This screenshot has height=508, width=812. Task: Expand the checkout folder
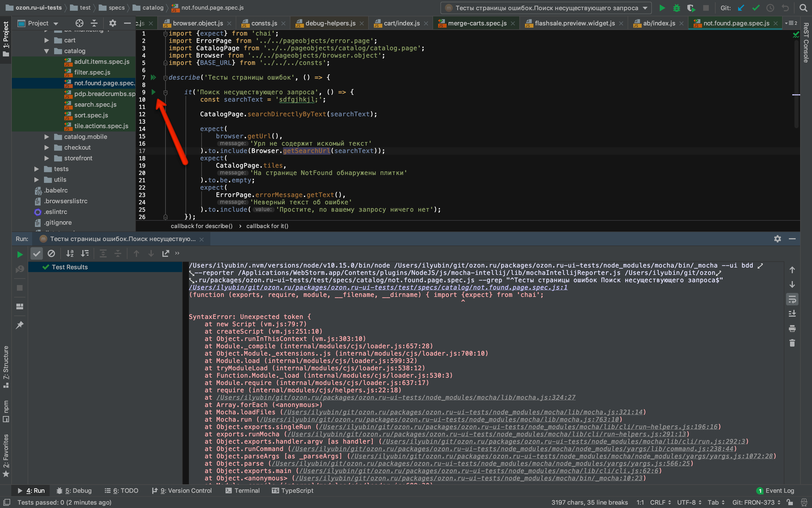point(47,148)
